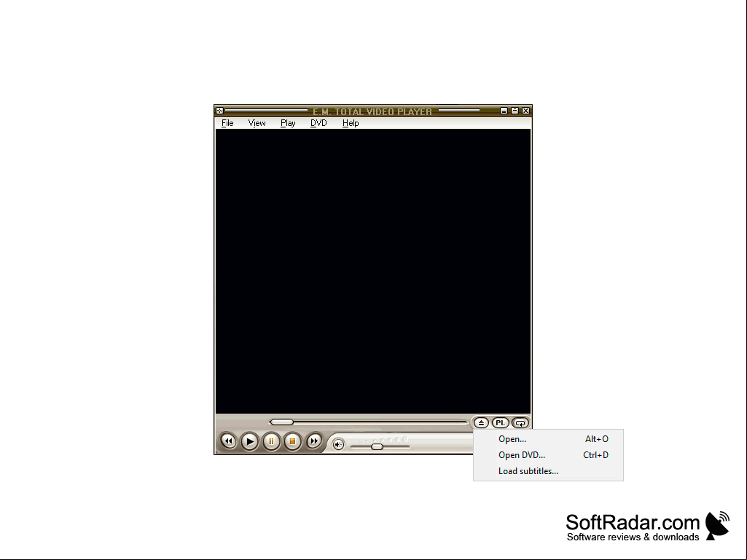Click the black video display area

point(373,271)
